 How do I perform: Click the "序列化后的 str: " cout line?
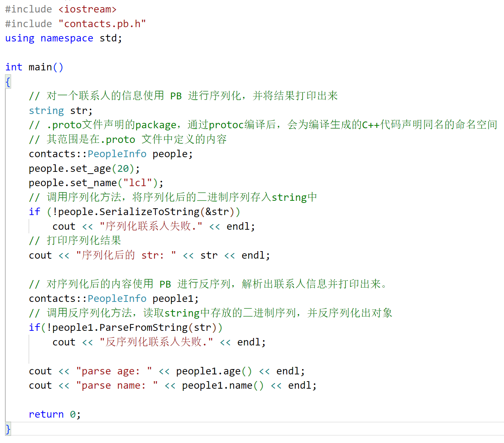149,255
